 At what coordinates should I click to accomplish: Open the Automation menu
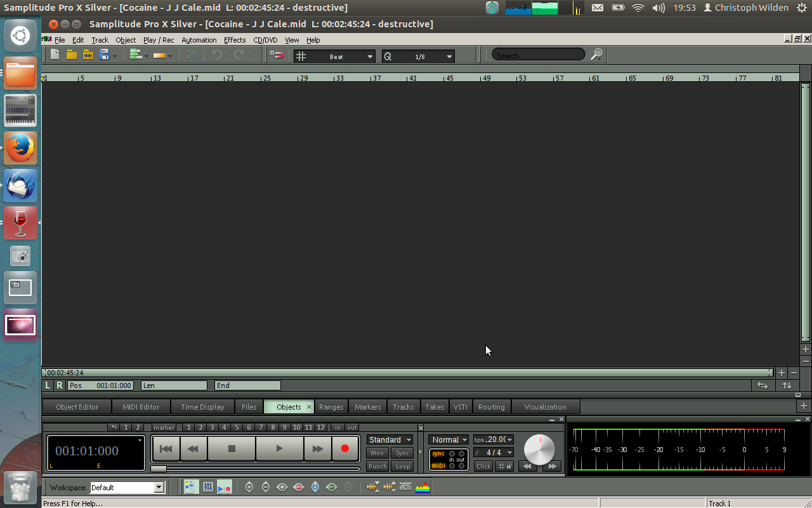pyautogui.click(x=199, y=40)
